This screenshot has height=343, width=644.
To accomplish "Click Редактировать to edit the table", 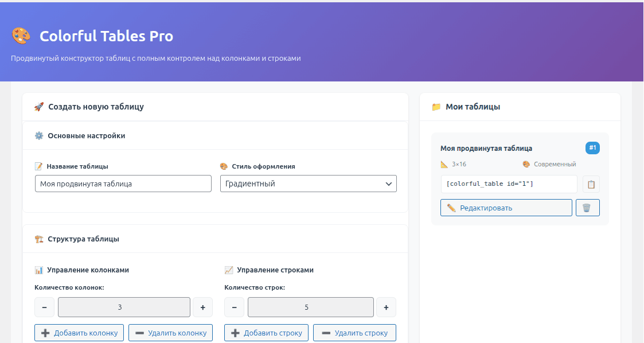I will 506,208.
